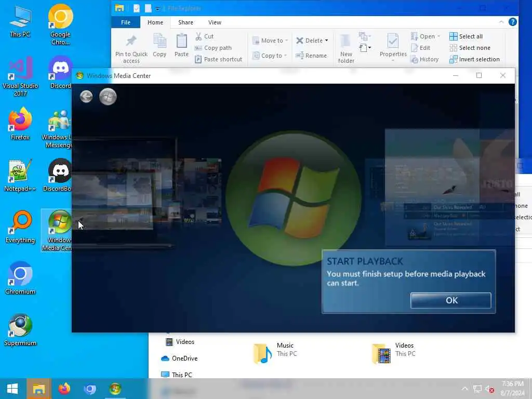Click Invert selection in the ribbon

474,59
